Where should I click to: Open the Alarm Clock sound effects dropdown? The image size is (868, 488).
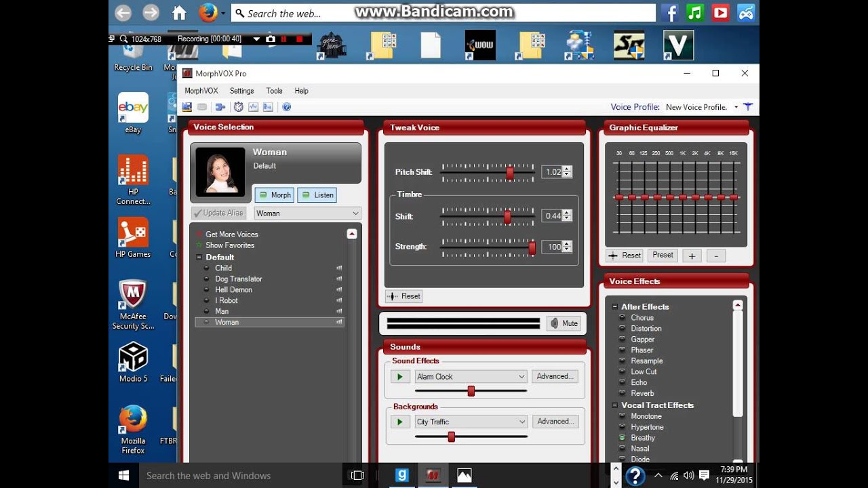click(x=471, y=377)
